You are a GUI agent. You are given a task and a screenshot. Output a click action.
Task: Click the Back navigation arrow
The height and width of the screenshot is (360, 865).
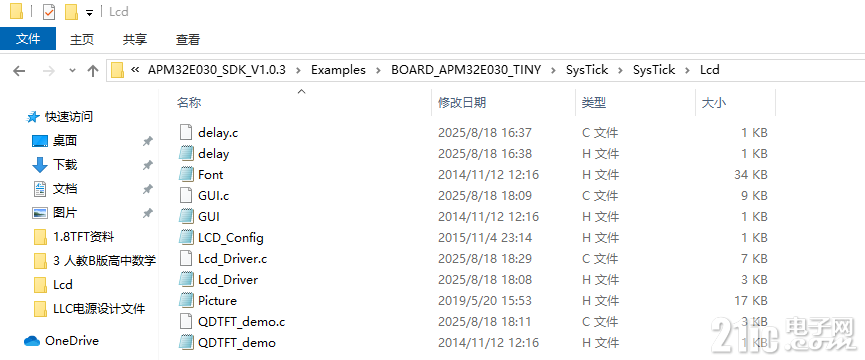point(19,71)
